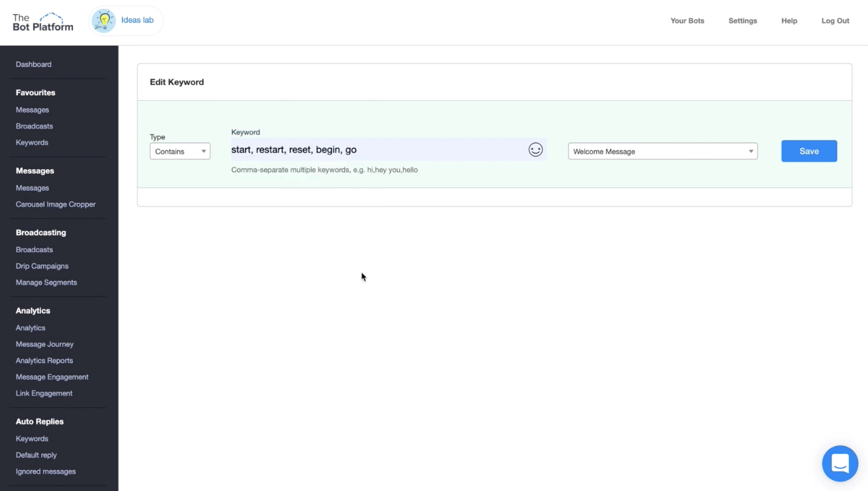868x491 pixels.
Task: Save the edited keyword
Action: click(x=809, y=151)
